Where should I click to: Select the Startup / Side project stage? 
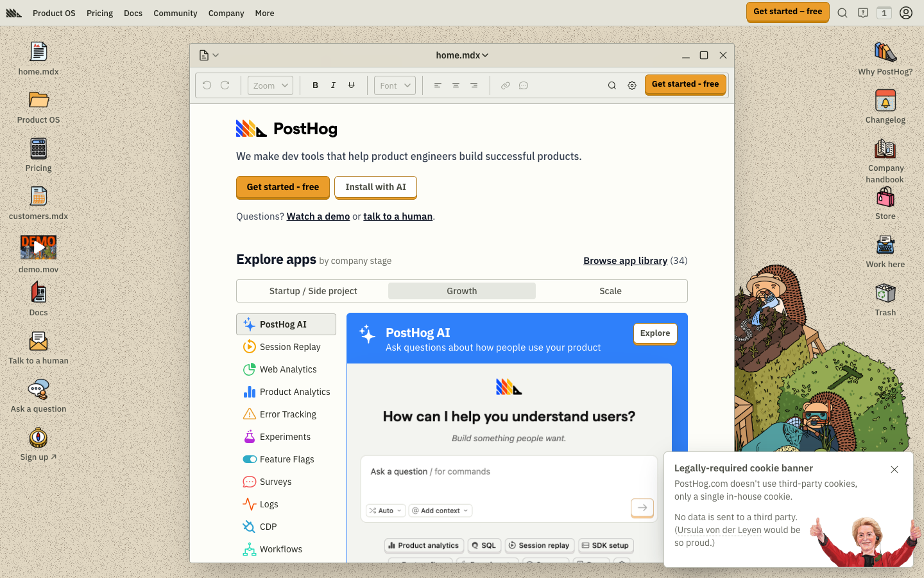pos(313,291)
